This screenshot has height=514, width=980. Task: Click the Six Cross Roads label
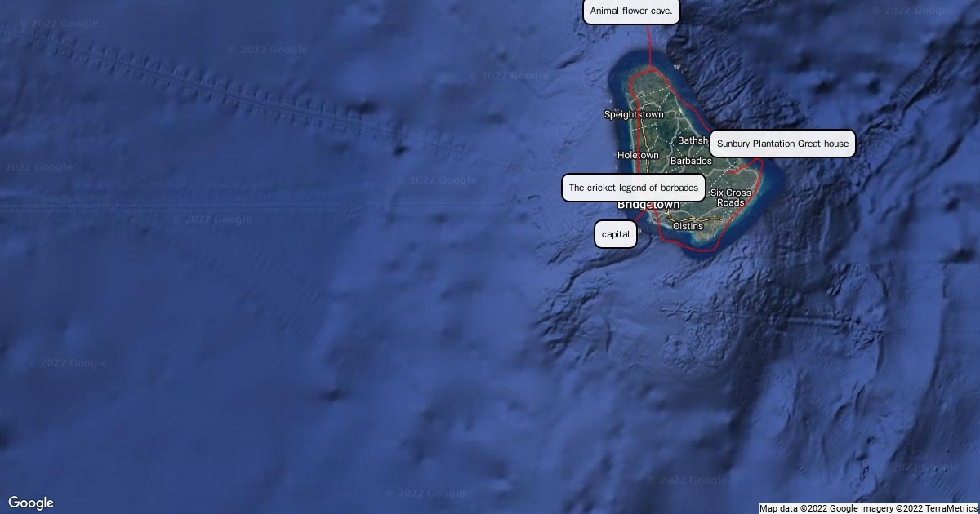730,197
